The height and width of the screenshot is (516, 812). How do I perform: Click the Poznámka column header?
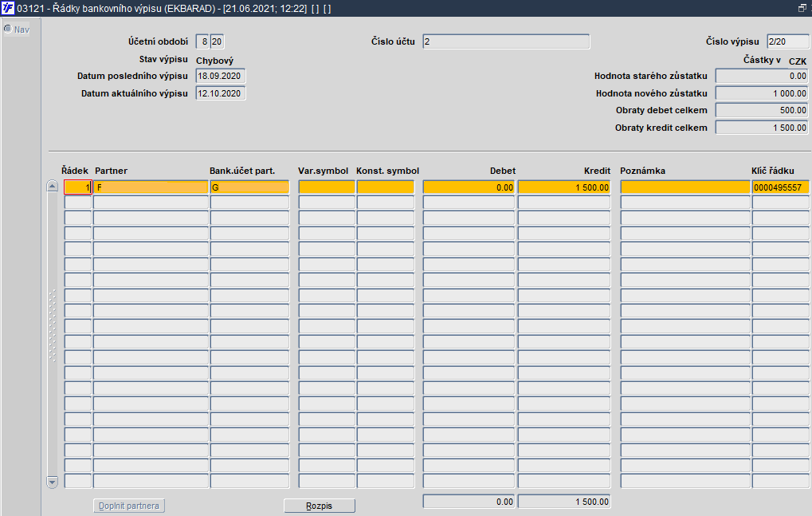(642, 171)
